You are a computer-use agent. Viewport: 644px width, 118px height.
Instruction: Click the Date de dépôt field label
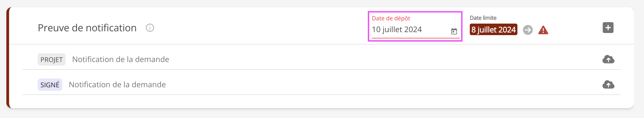pos(391,18)
